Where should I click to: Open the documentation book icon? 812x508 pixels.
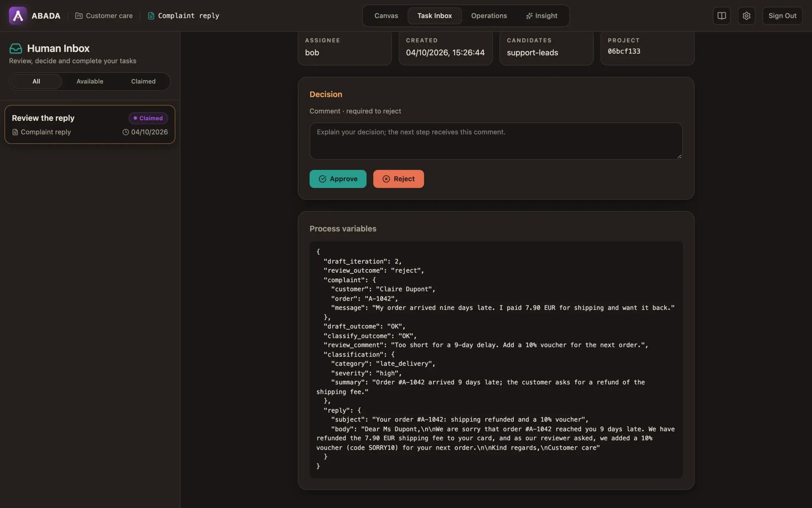722,16
